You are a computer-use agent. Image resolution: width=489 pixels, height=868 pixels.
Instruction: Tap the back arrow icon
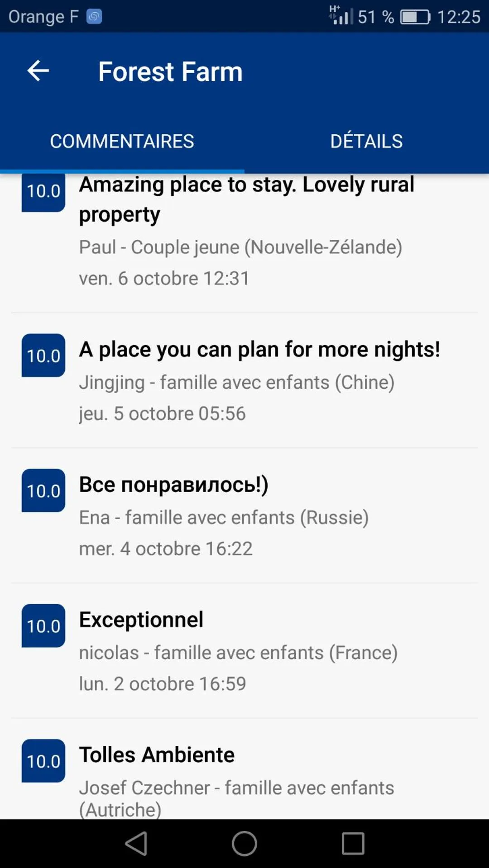38,71
